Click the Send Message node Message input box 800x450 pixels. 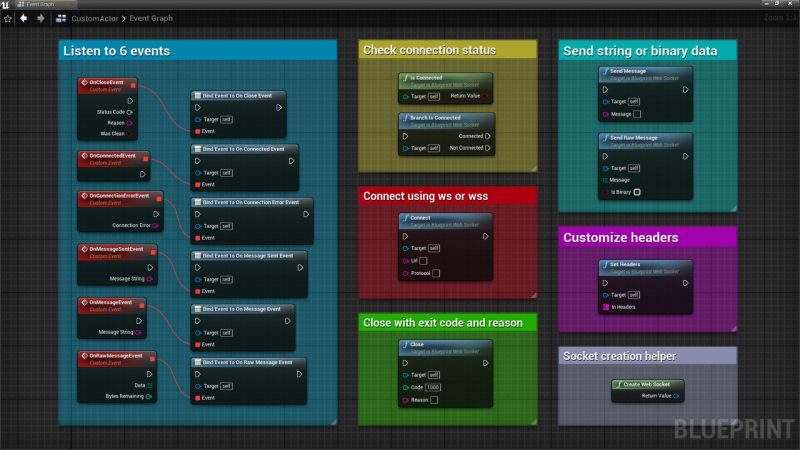pyautogui.click(x=637, y=114)
